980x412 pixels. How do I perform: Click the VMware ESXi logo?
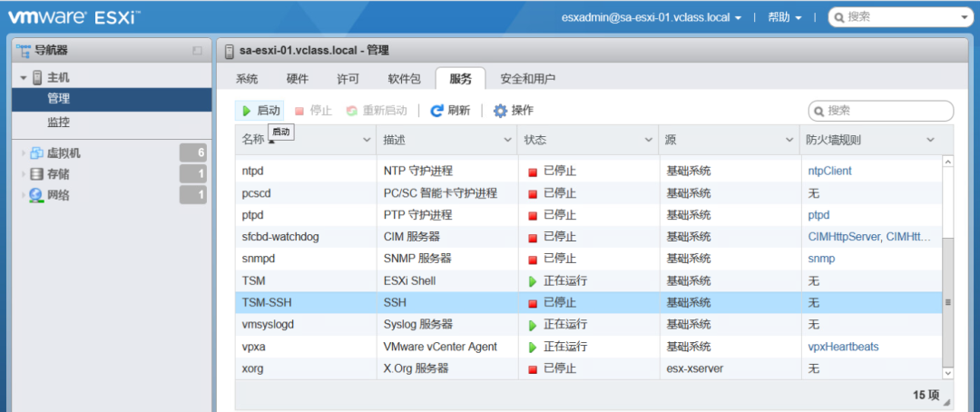click(73, 17)
